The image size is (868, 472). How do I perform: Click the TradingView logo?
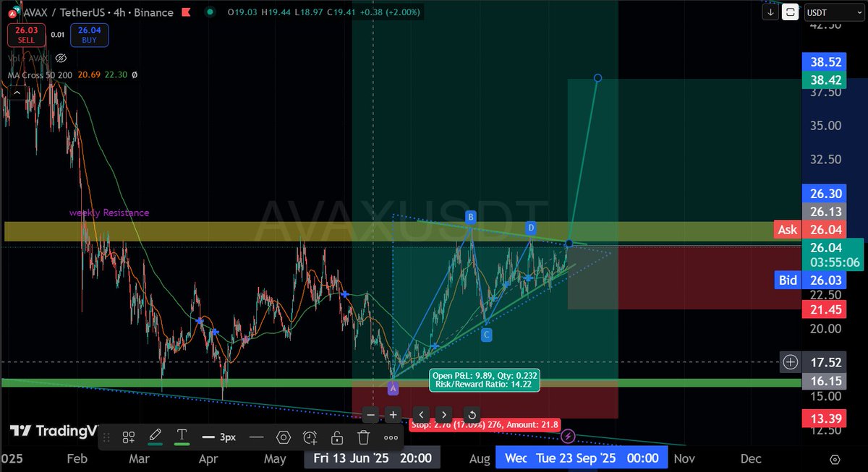(x=54, y=432)
